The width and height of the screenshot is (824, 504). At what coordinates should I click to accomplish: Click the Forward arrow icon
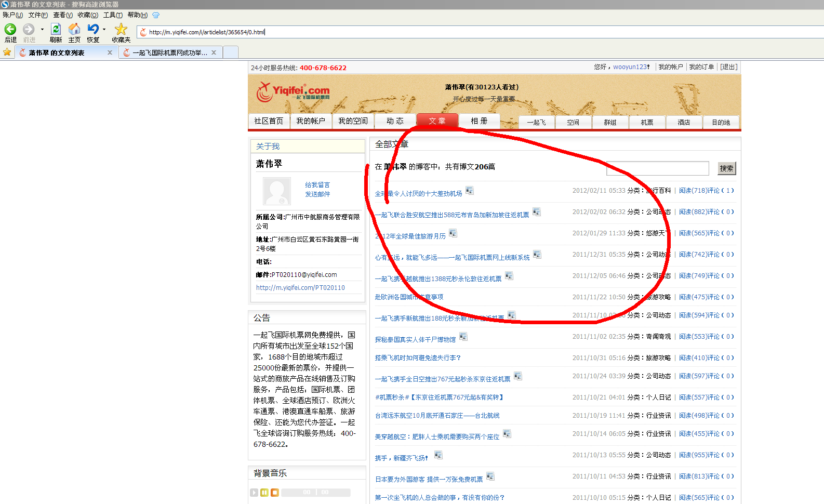click(x=29, y=29)
